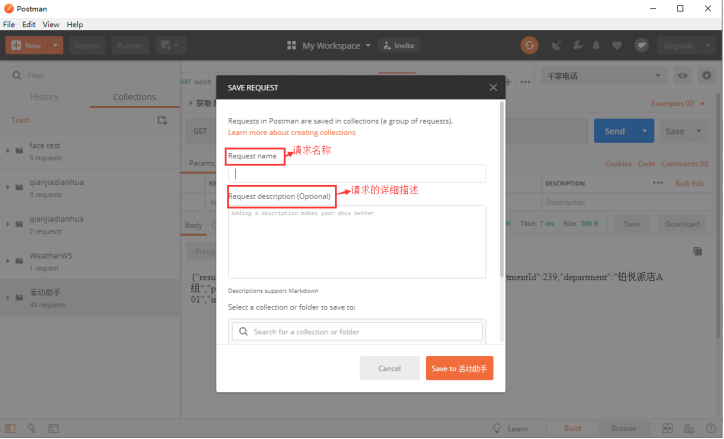
Task: Click copy response icon
Action: pyautogui.click(x=697, y=251)
